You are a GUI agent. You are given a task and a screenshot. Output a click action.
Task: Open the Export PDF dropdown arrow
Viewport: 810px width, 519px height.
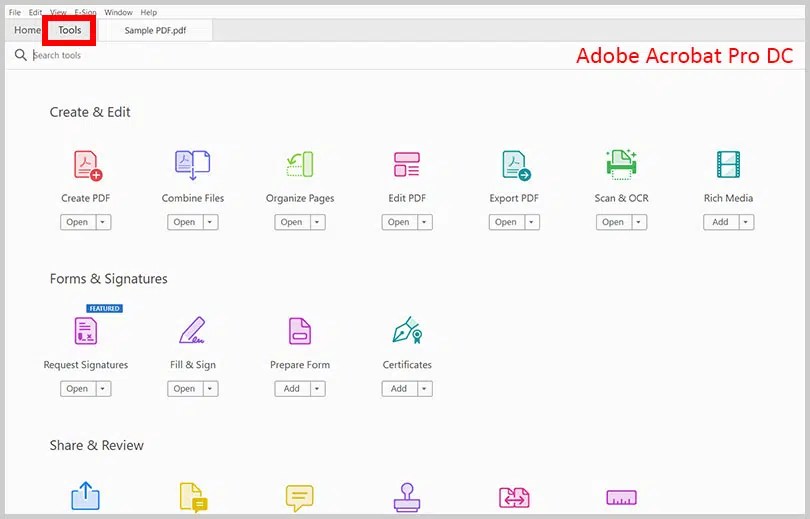[x=532, y=222]
